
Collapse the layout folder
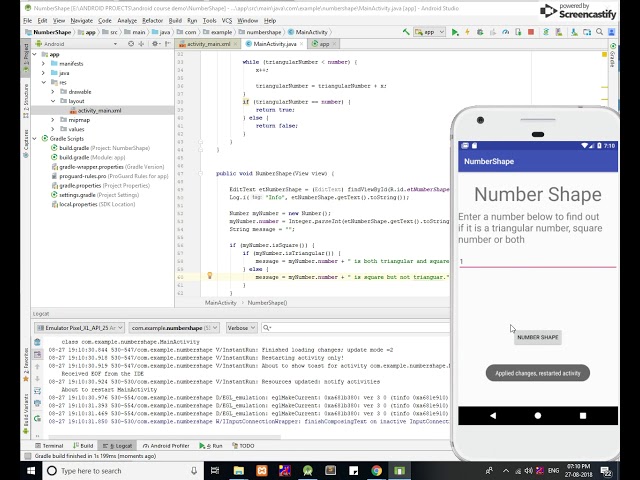[53, 101]
